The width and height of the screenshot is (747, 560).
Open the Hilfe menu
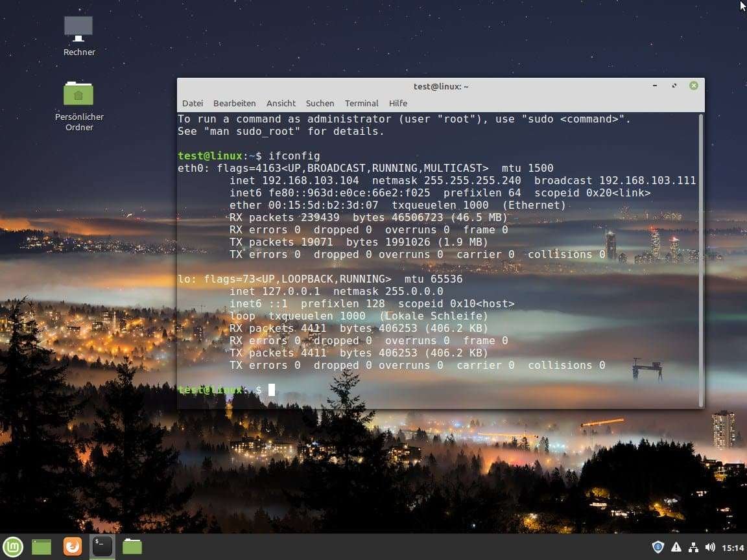397,103
